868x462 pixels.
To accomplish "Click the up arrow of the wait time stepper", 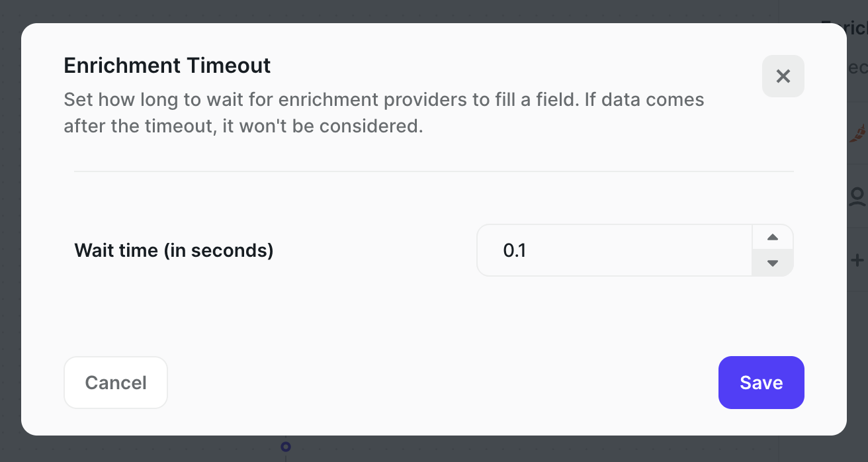I will point(772,238).
